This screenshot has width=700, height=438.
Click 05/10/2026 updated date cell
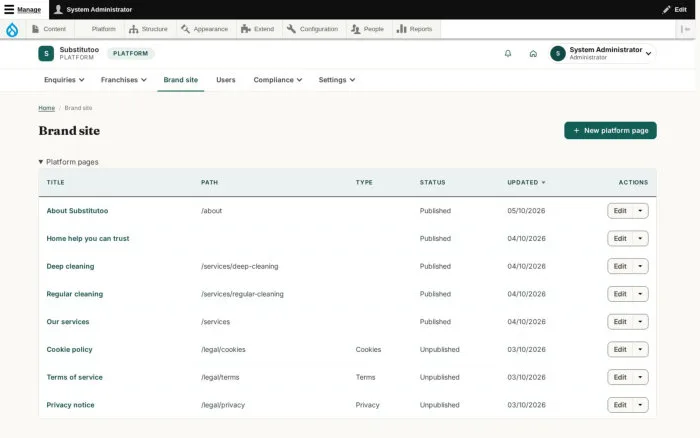pos(526,211)
